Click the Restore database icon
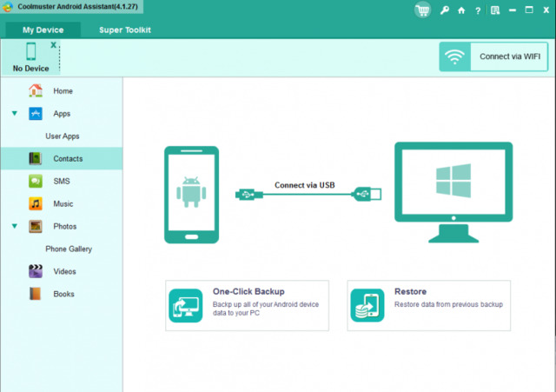 (367, 305)
